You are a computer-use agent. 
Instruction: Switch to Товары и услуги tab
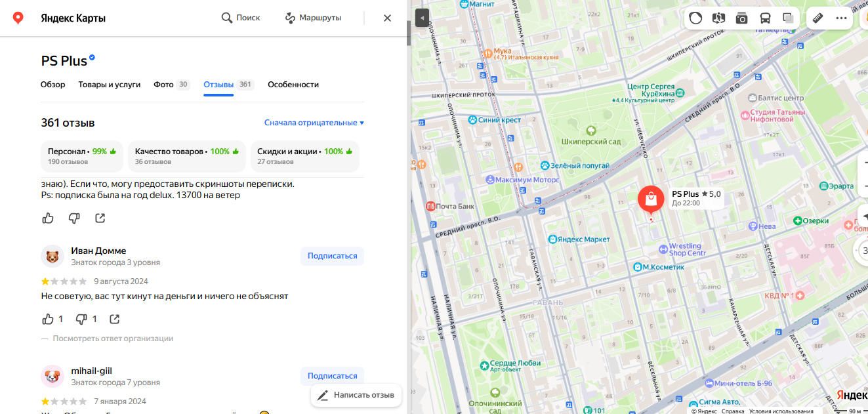coord(110,85)
